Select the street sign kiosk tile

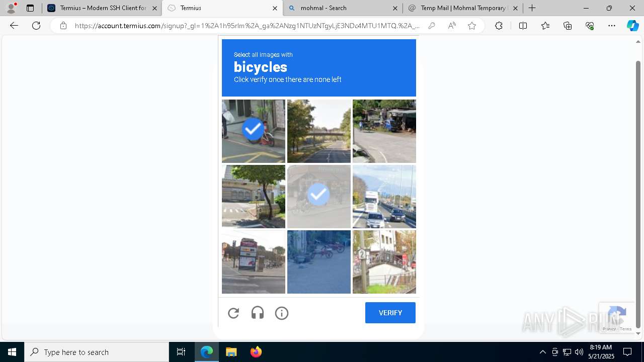254,262
